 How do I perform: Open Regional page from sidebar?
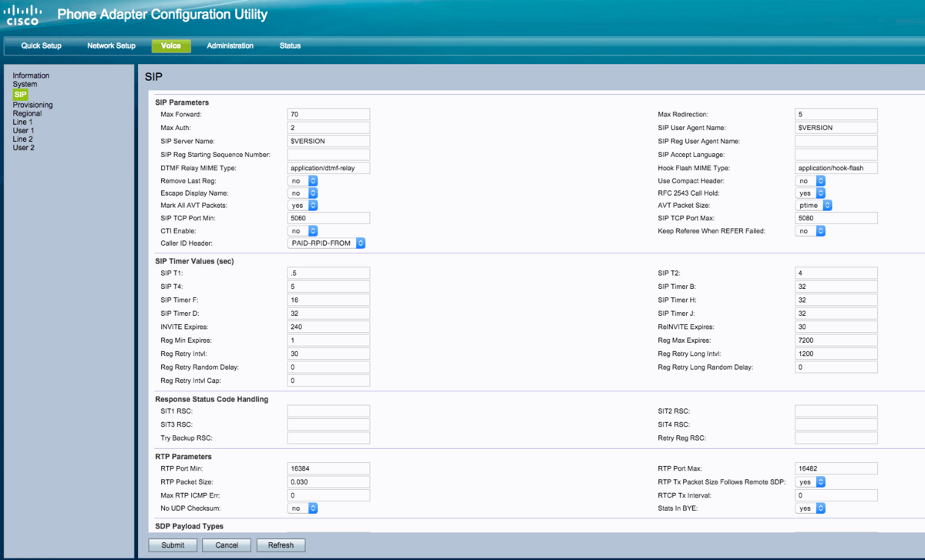[x=27, y=113]
